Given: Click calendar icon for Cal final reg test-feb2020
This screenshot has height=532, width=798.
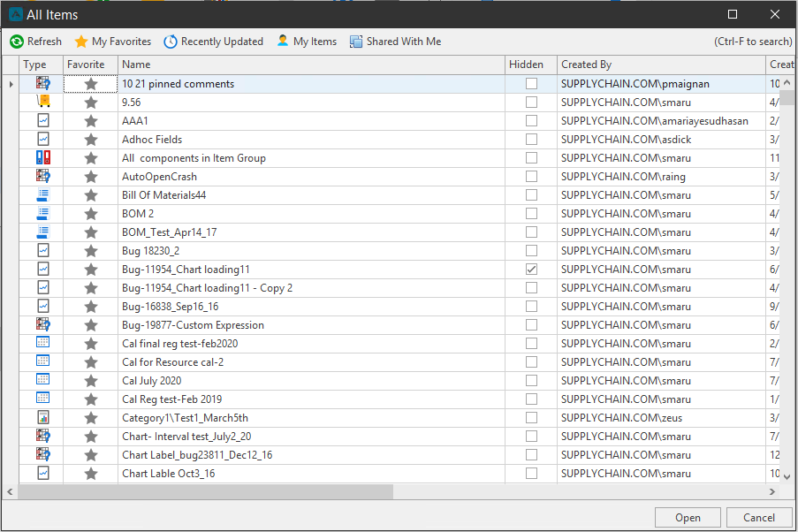Looking at the screenshot, I should coord(43,343).
